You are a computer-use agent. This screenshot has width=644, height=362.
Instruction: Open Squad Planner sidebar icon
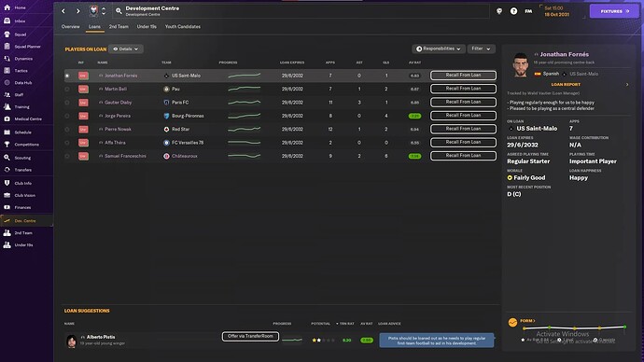[x=7, y=47]
